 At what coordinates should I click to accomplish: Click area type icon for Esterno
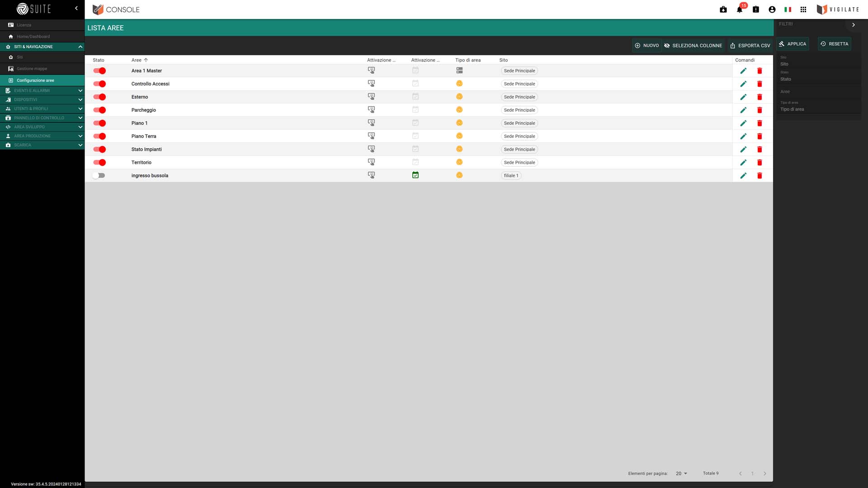(459, 97)
